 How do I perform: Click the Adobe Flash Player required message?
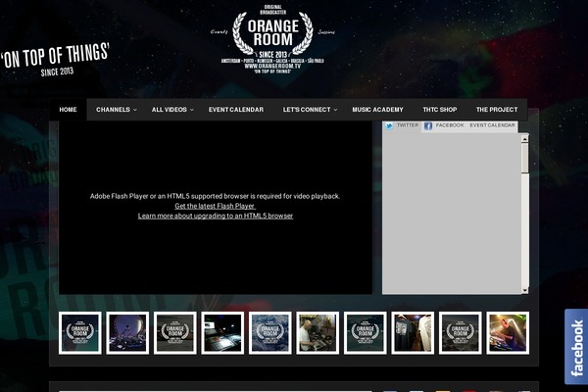point(215,196)
